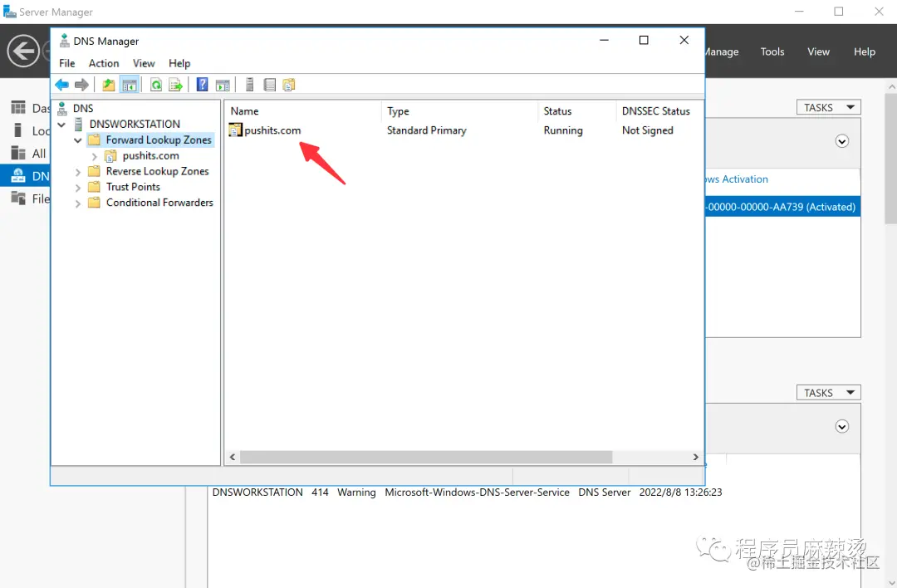This screenshot has width=897, height=588.
Task: Collapse the upper Server Manager section chevron
Action: (x=841, y=141)
